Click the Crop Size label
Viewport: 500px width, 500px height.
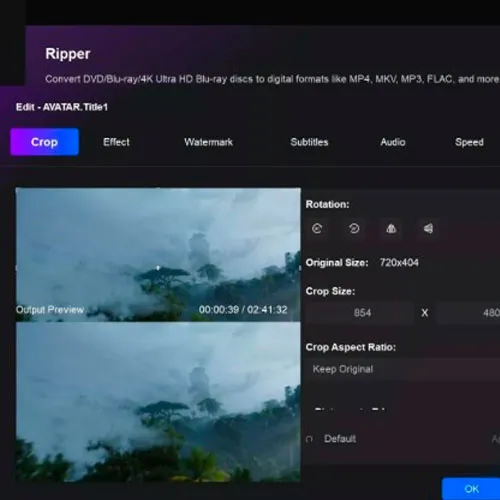[330, 291]
